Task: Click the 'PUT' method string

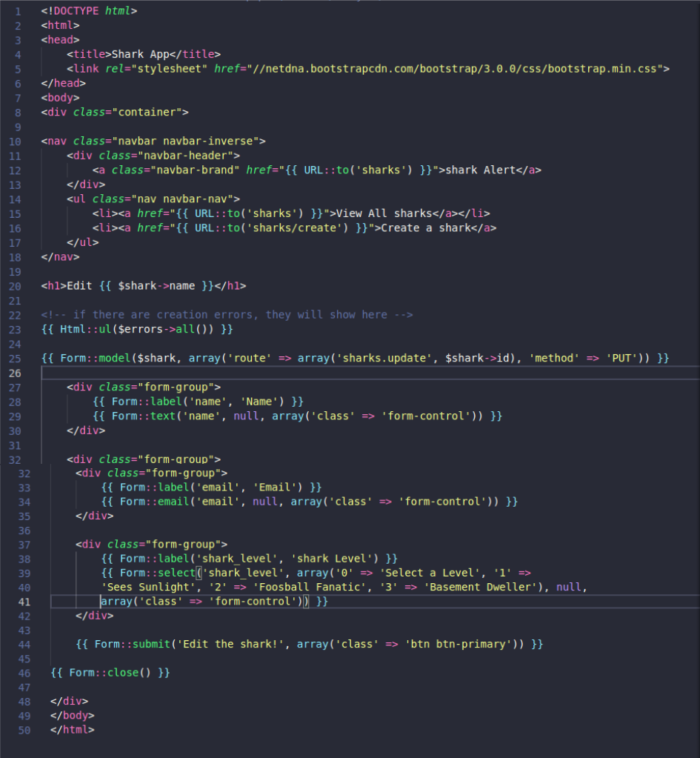Action: click(x=621, y=359)
